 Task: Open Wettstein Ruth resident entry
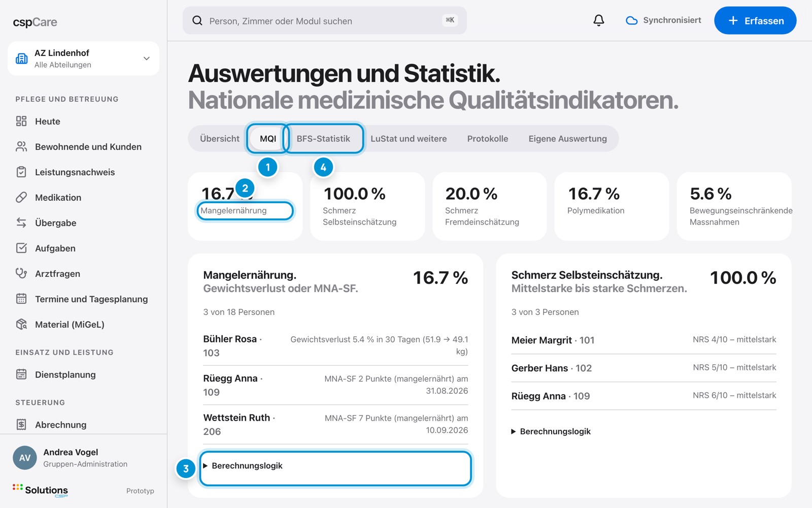[335, 424]
